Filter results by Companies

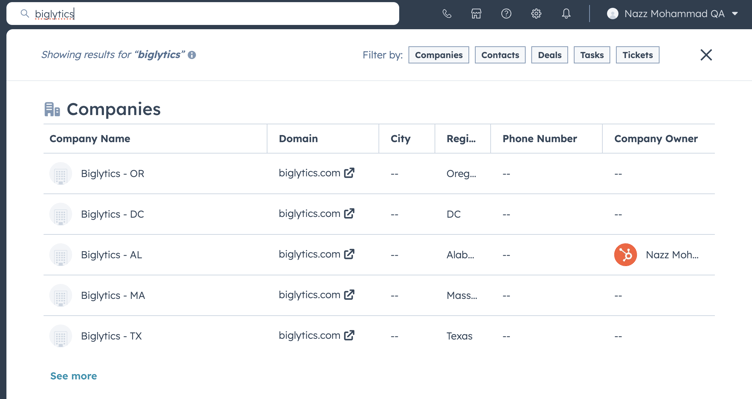coord(438,55)
